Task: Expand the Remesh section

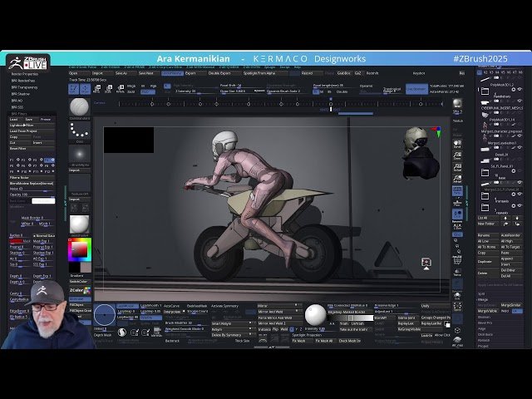Action: (484, 340)
